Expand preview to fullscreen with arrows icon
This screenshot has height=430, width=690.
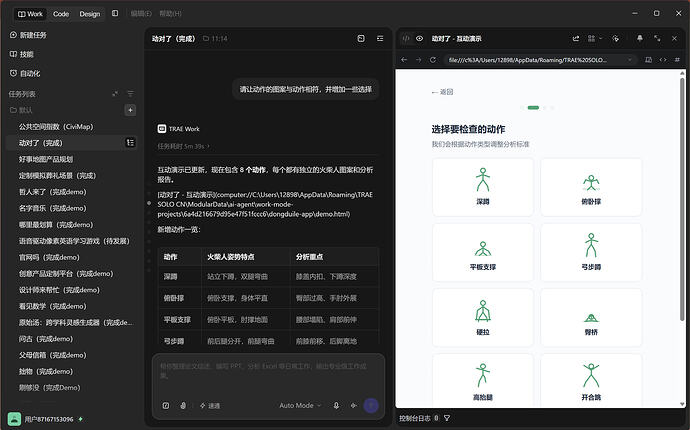(657, 39)
